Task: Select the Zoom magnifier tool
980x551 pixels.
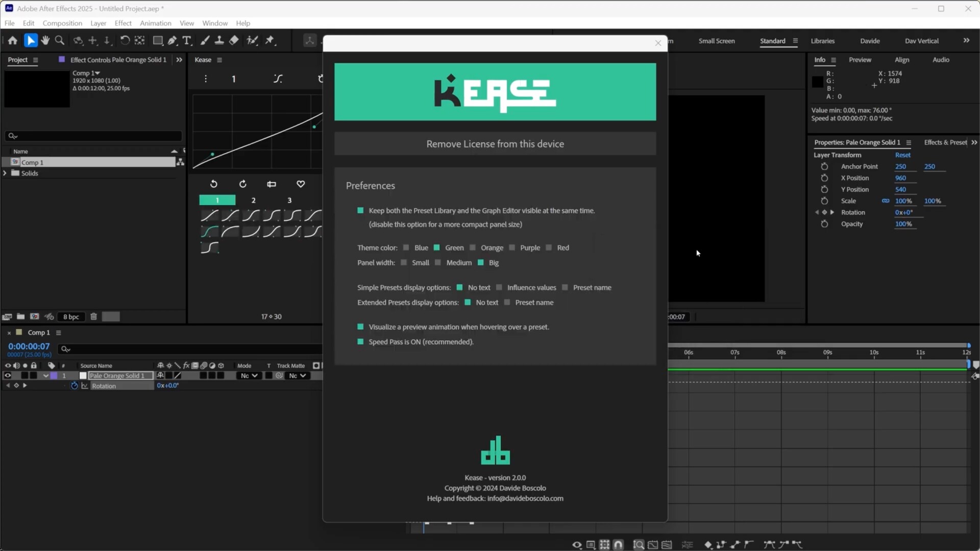Action: pos(60,40)
